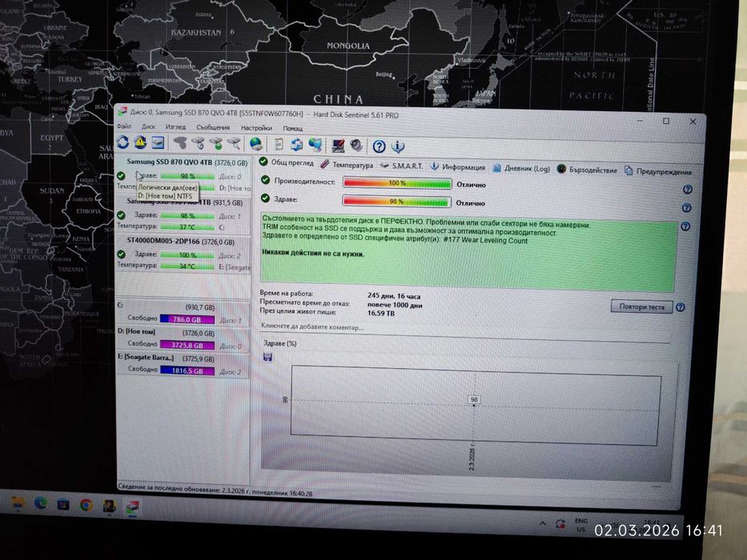
Task: Open the Информация tab
Action: point(458,167)
